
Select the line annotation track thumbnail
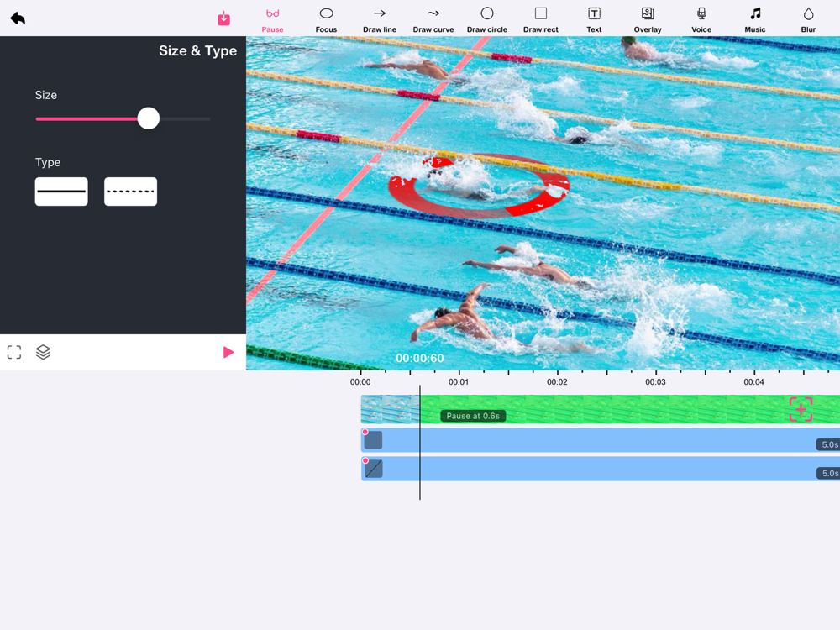point(374,469)
